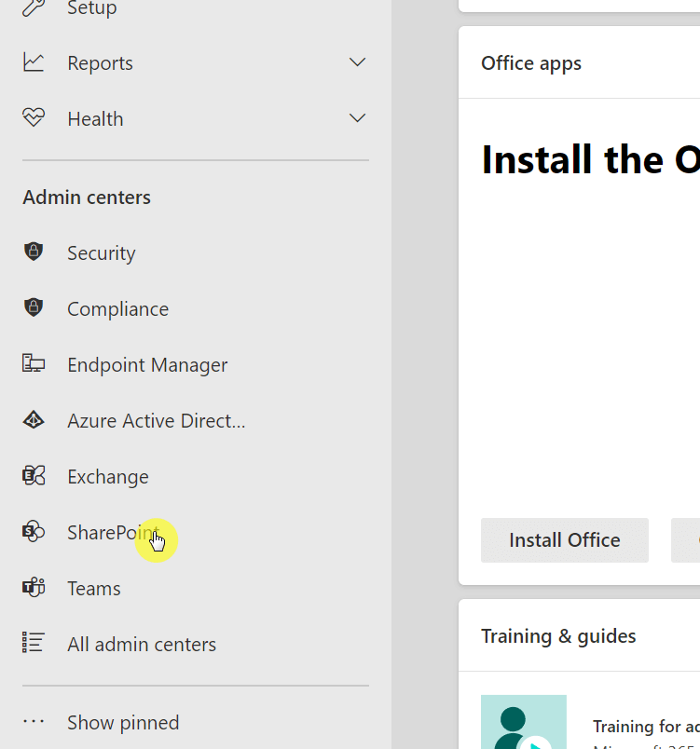Click the Teams logo icon

coord(34,587)
